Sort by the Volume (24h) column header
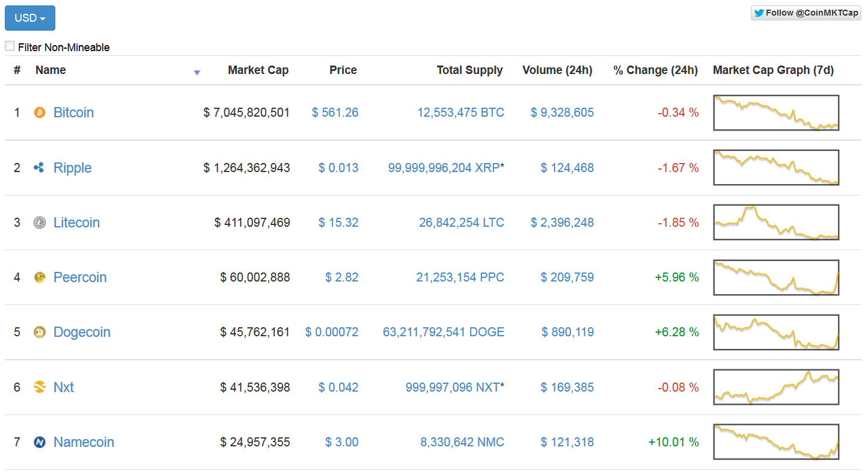This screenshot has height=474, width=868. (557, 70)
